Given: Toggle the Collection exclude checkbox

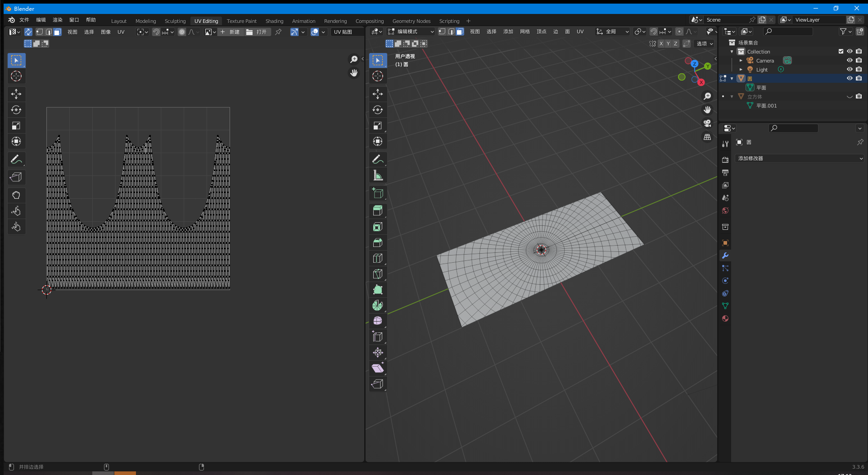Looking at the screenshot, I should click(x=841, y=51).
